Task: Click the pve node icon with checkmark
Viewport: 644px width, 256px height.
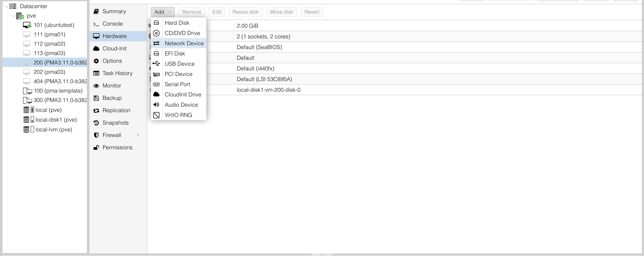Action: tap(20, 16)
